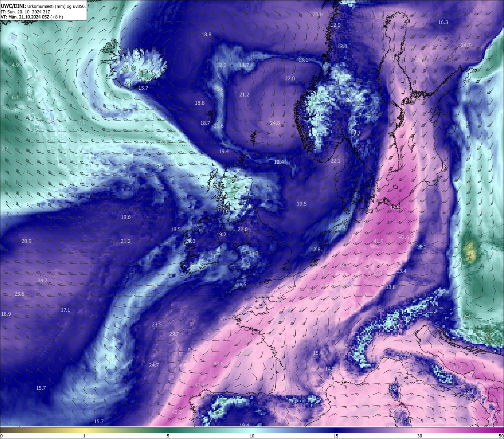Viewport: 504px width, 439px height.
Task: Click the 4.9 value on the map
Action: (15, 65)
